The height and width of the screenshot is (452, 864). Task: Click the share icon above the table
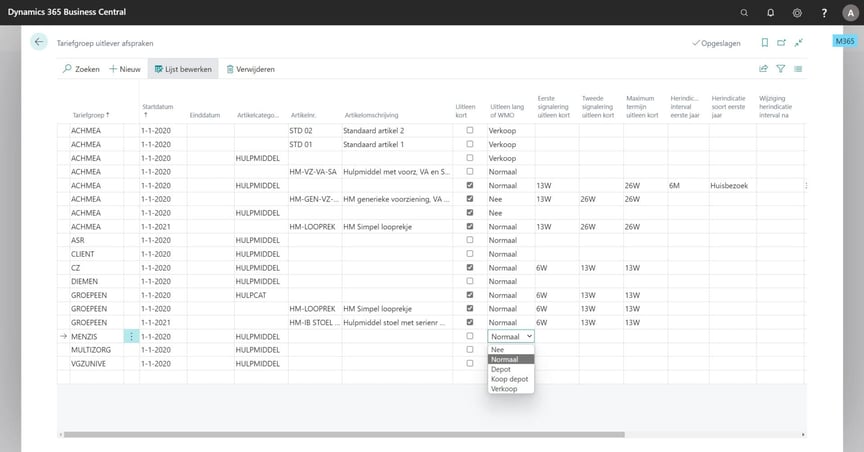[763, 69]
